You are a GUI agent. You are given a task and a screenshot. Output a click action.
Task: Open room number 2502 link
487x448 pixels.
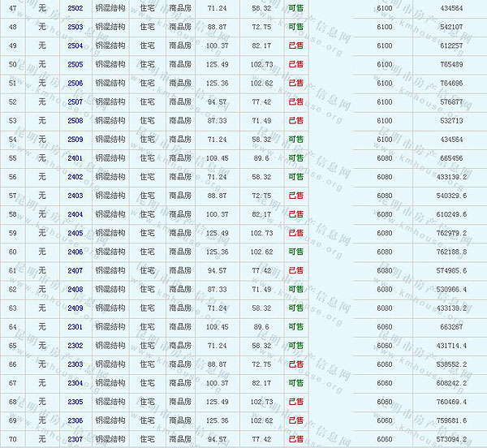coord(75,7)
